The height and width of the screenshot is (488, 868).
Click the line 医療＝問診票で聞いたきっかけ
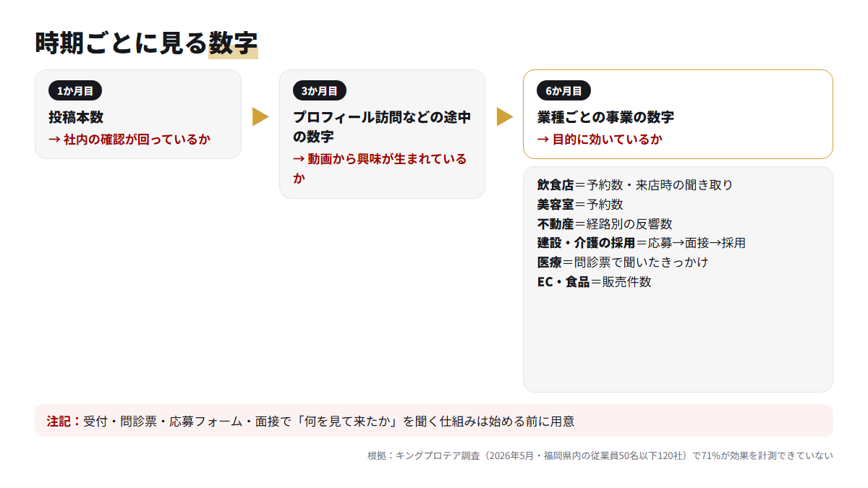coord(623,262)
